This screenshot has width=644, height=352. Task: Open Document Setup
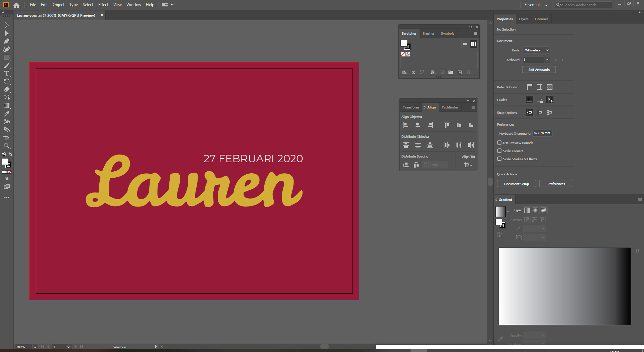(x=516, y=183)
